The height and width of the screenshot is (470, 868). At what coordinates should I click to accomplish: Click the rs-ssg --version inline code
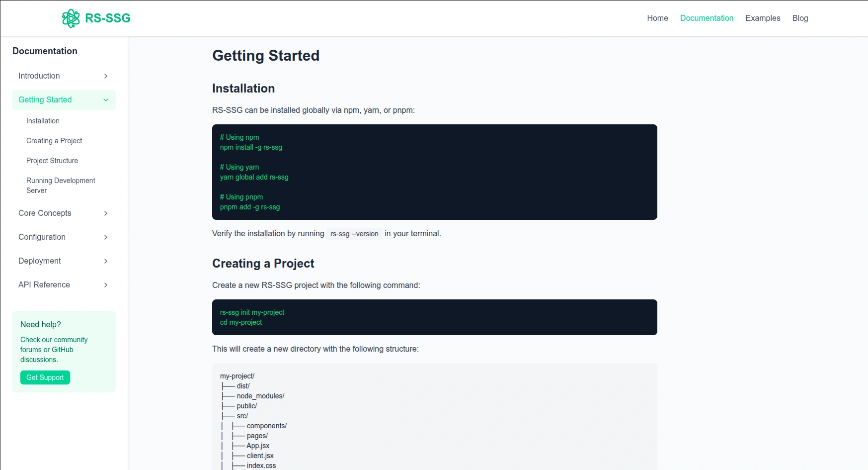[354, 234]
